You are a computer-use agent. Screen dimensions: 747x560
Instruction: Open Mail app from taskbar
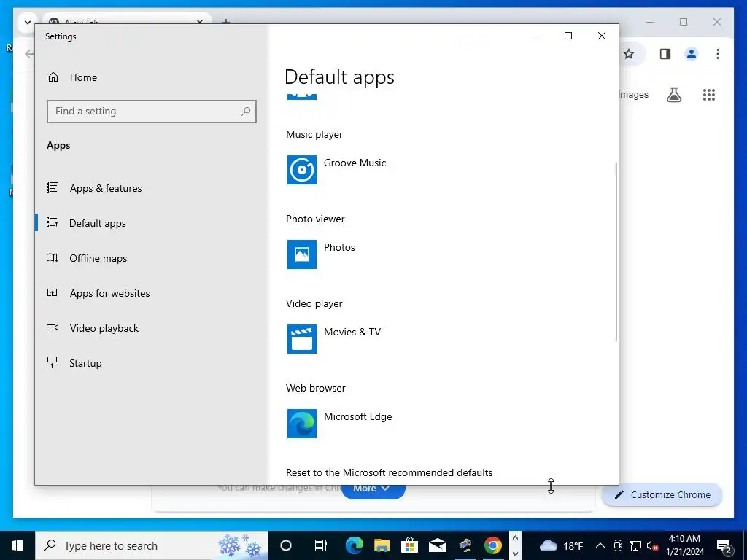(x=438, y=545)
